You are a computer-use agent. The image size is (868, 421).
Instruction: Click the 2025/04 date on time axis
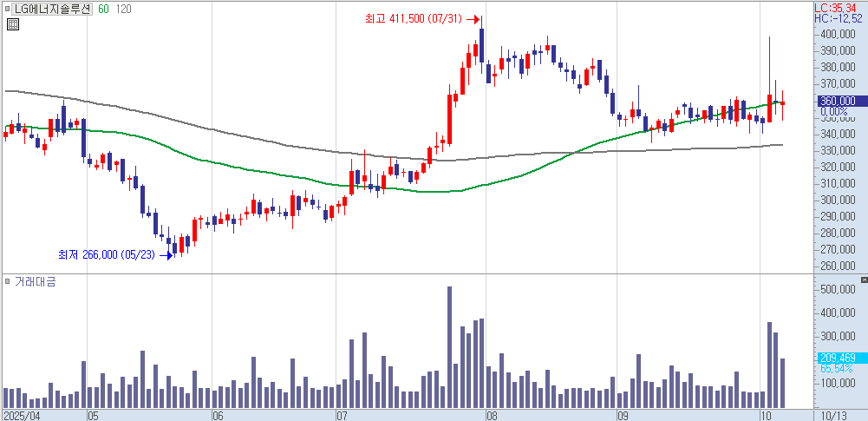[23, 415]
